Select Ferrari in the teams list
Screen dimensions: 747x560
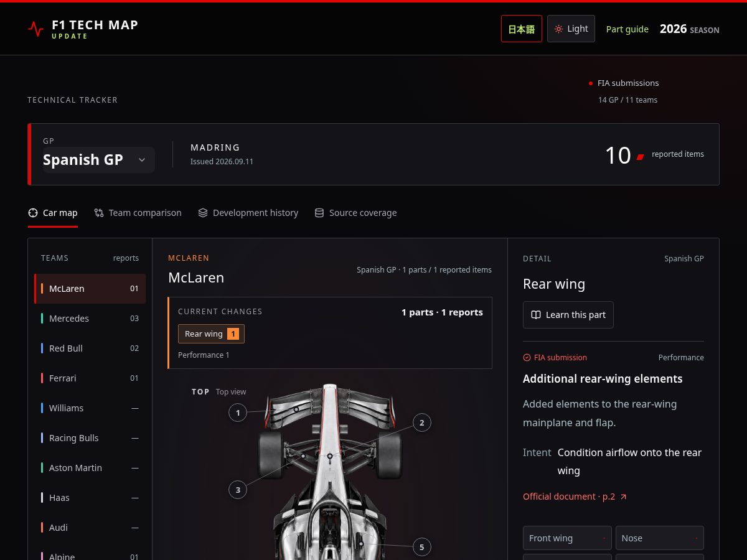[90, 378]
